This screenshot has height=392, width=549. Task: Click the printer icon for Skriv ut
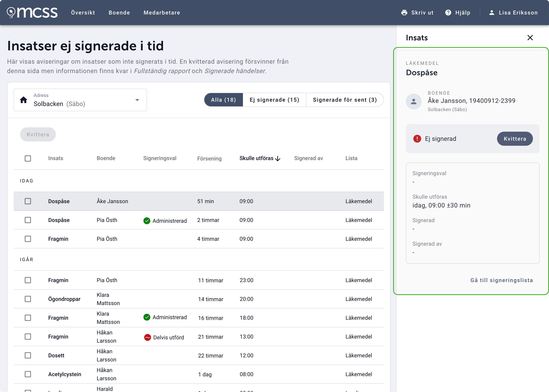[x=404, y=13]
